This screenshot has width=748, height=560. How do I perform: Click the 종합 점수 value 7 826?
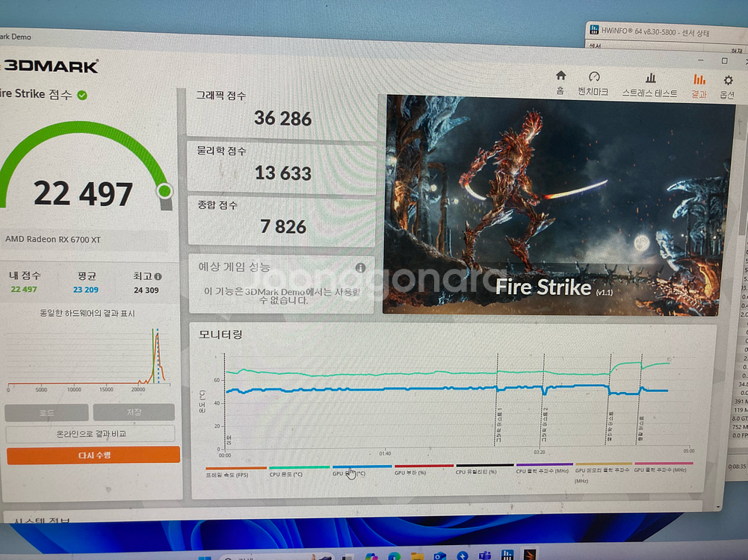coord(283,227)
